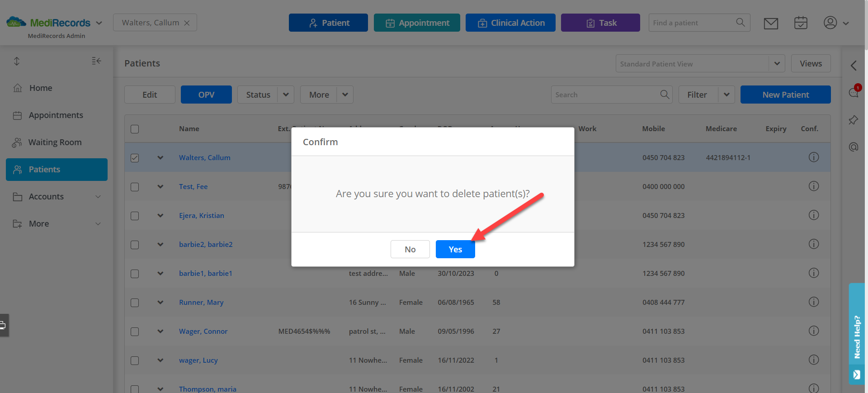The height and width of the screenshot is (393, 868).
Task: Click the Home icon in sidebar
Action: 18,88
